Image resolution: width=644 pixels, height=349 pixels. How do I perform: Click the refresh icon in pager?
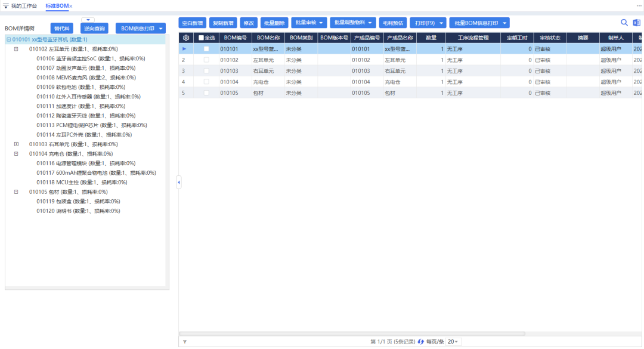(420, 342)
